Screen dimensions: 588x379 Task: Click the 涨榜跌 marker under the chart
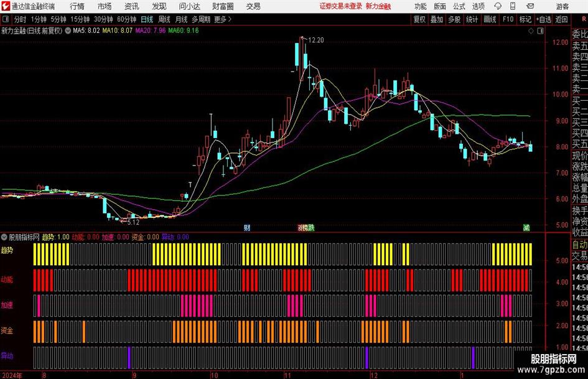(306, 227)
